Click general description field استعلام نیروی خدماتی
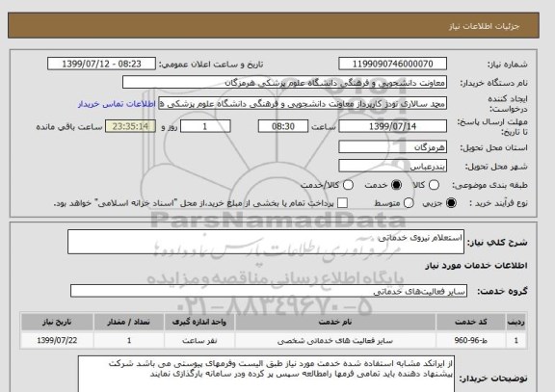The width and height of the screenshot is (555, 392). [x=266, y=242]
